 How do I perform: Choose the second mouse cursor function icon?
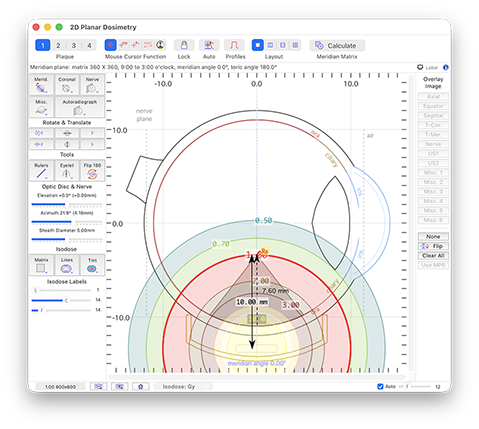(123, 45)
